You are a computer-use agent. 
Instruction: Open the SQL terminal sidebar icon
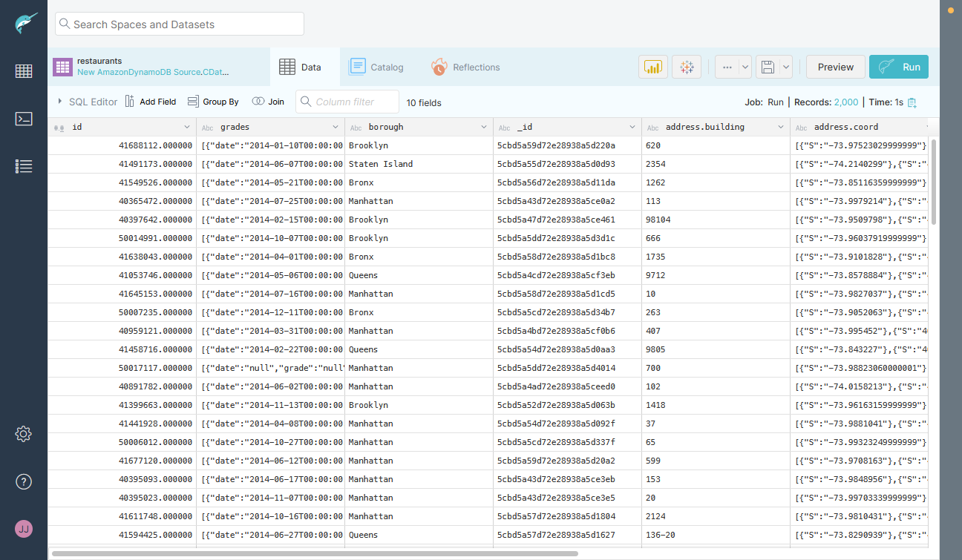pos(24,119)
